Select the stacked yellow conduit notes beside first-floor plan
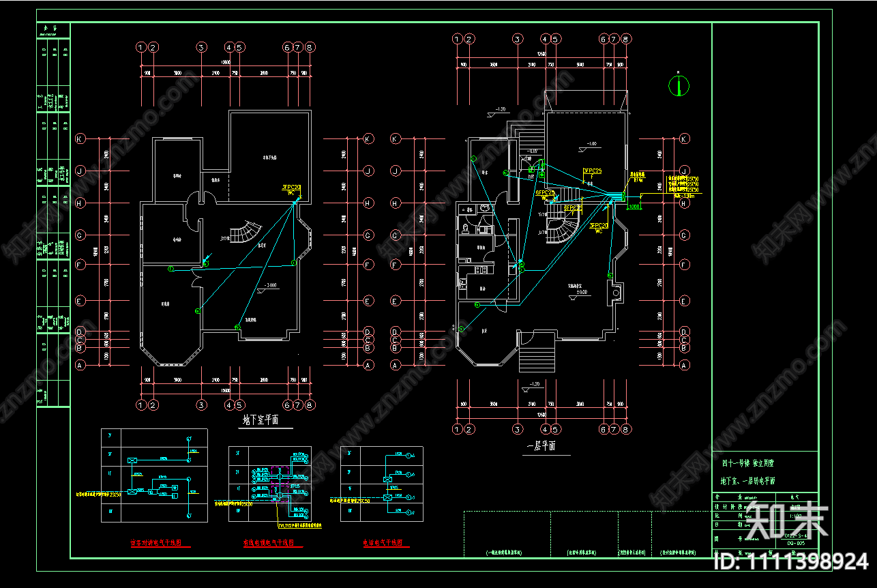The image size is (877, 588). (x=683, y=183)
